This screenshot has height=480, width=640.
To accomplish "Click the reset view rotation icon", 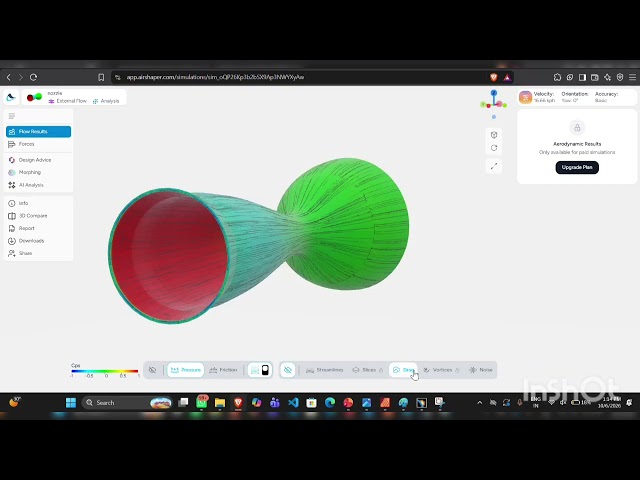I will click(x=494, y=148).
